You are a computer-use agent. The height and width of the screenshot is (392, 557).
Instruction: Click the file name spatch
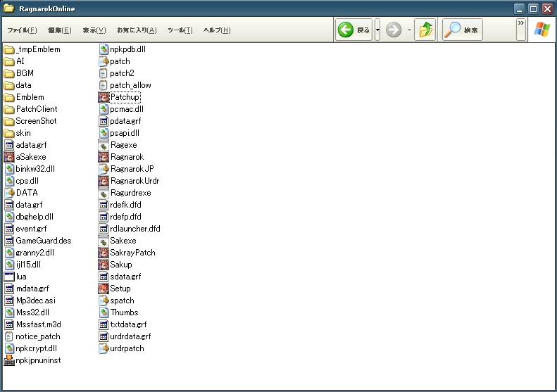pyautogui.click(x=123, y=301)
